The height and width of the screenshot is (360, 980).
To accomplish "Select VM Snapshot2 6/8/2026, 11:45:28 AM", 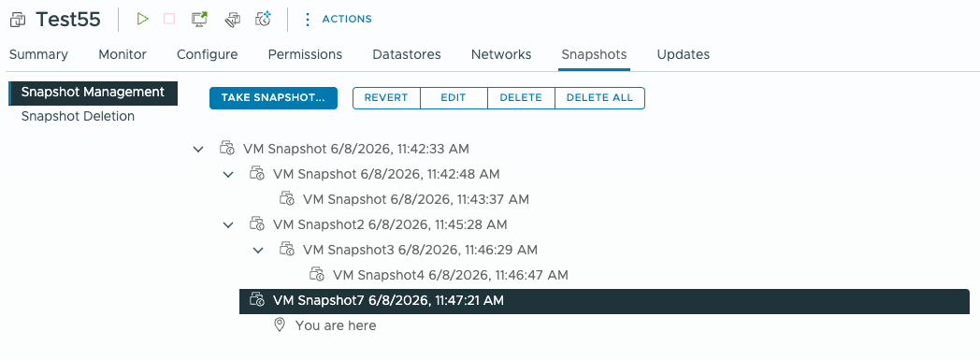I will click(390, 224).
